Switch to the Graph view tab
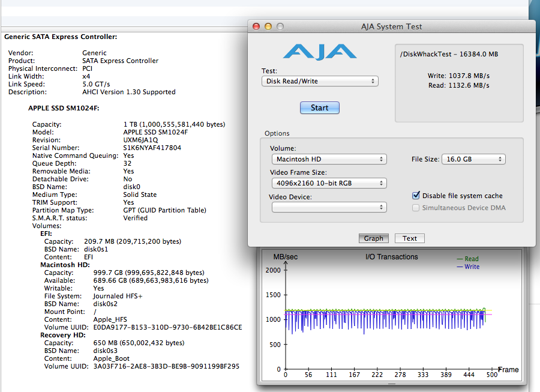 (x=373, y=238)
